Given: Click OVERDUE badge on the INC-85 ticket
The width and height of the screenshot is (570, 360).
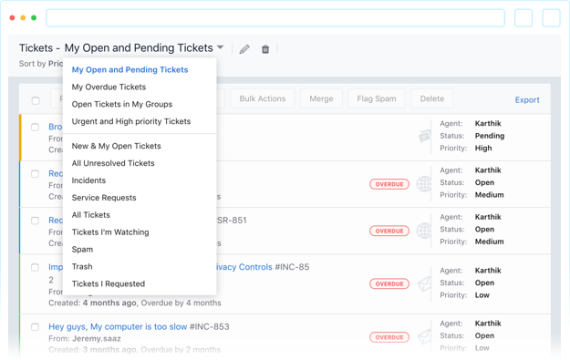Looking at the screenshot, I should [389, 284].
